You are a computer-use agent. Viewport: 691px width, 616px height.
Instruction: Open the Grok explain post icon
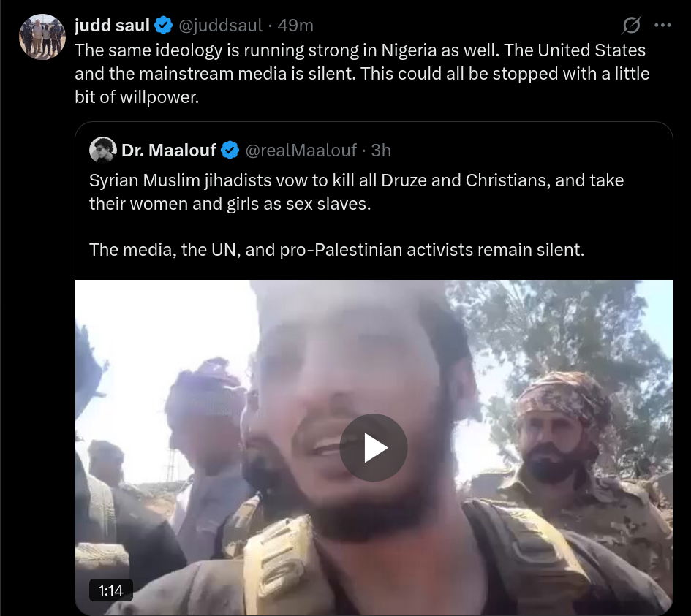tap(632, 25)
